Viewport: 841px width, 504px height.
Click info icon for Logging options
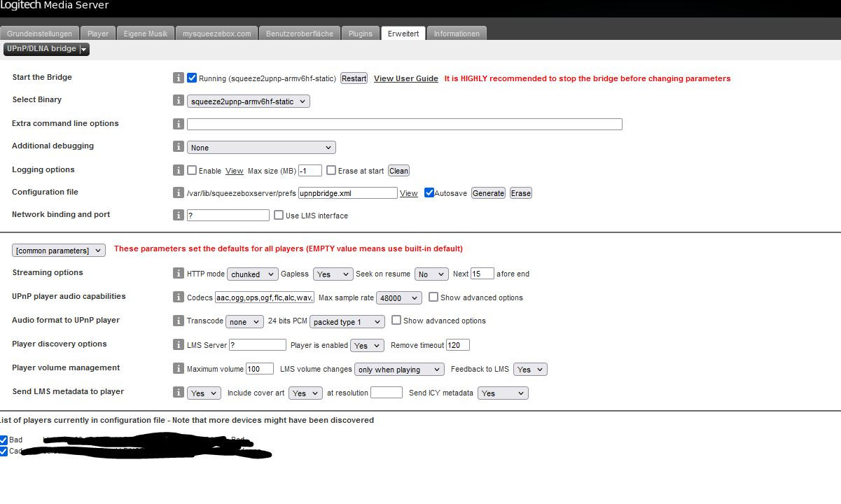[x=179, y=170]
